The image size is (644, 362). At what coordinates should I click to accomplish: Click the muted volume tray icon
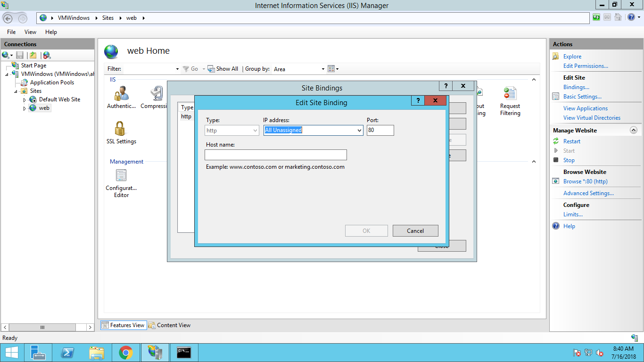(x=600, y=353)
